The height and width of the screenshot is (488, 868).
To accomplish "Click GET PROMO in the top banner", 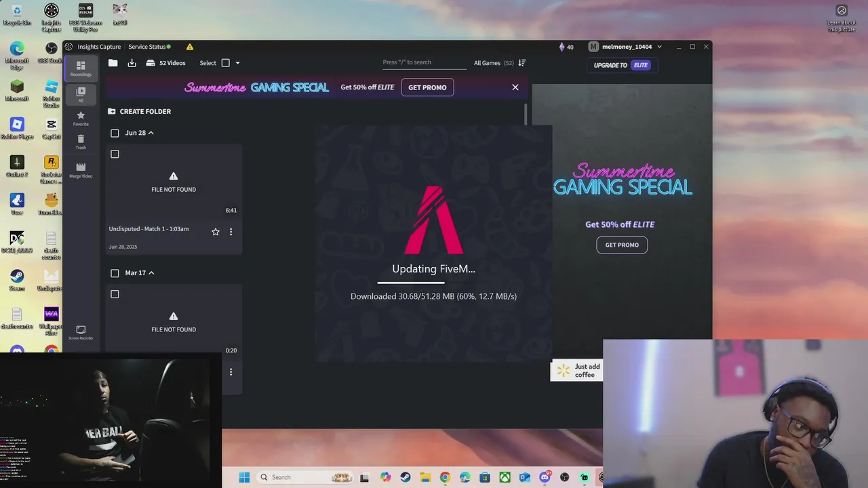I will (x=427, y=87).
